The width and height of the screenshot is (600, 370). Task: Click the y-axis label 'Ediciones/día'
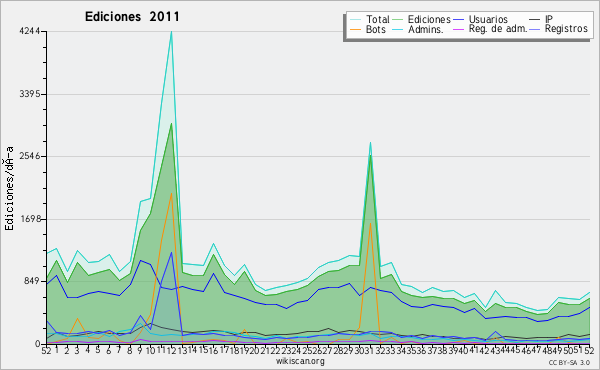(x=9, y=189)
